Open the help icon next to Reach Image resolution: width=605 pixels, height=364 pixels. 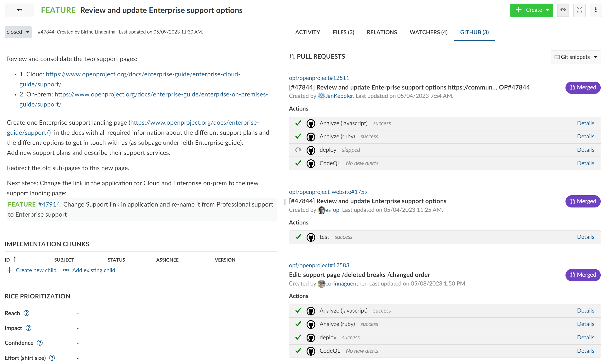[26, 313]
